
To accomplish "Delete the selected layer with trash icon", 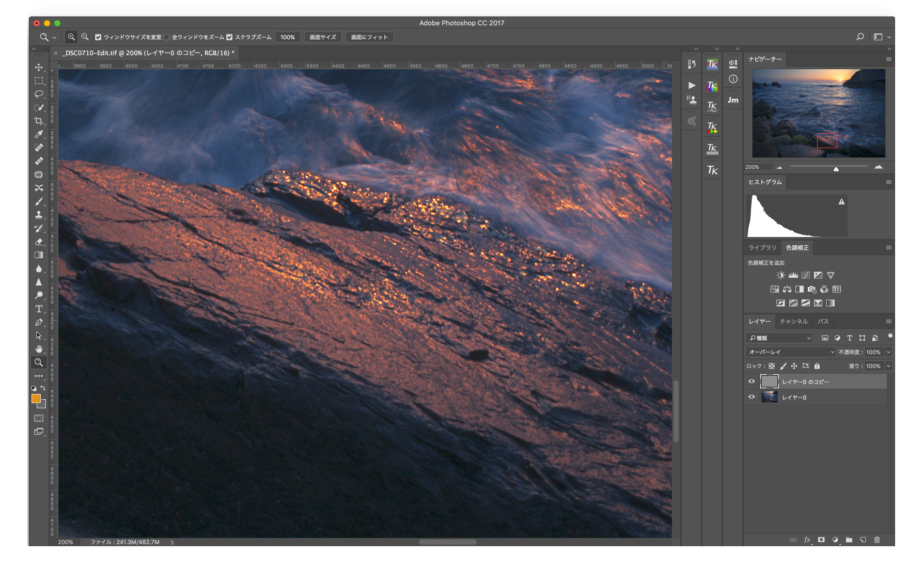I will [x=876, y=539].
